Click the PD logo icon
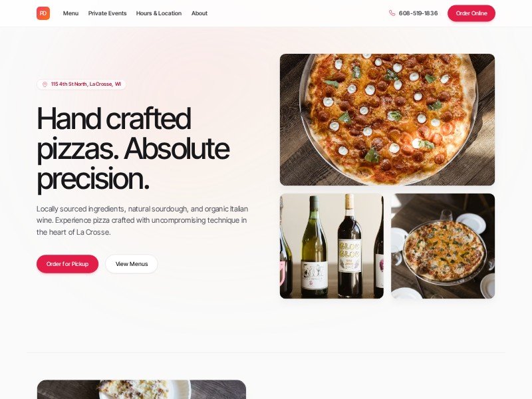 click(43, 13)
